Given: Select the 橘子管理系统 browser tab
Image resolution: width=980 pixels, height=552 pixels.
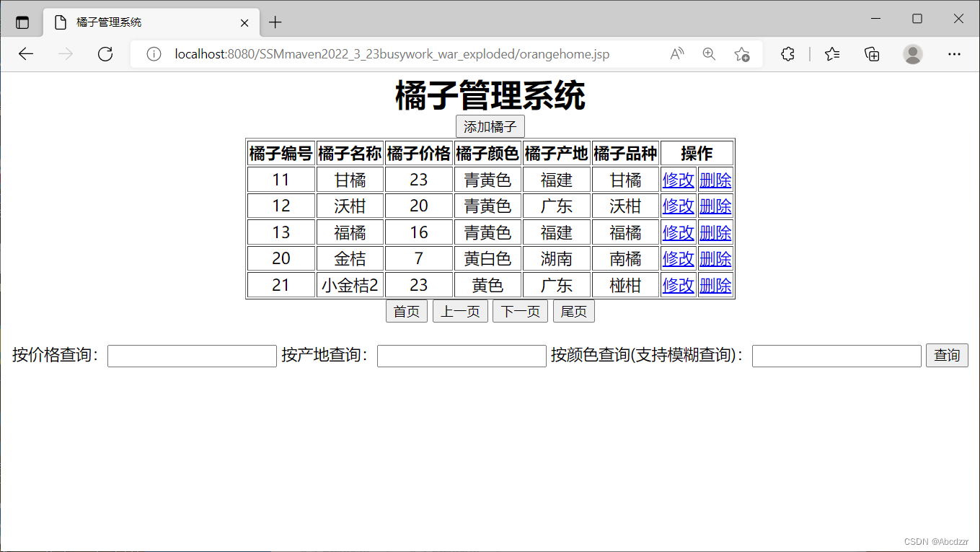Looking at the screenshot, I should pyautogui.click(x=144, y=22).
